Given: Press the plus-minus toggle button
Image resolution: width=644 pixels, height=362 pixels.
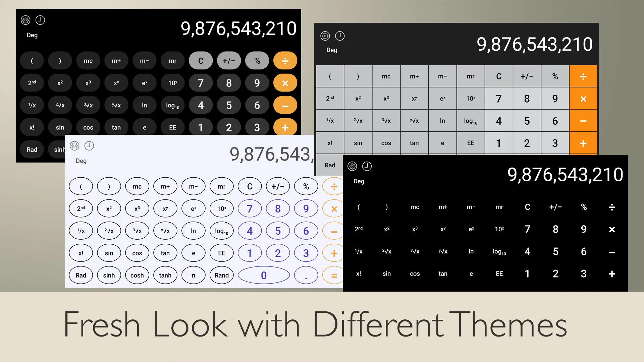Looking at the screenshot, I should (x=229, y=61).
